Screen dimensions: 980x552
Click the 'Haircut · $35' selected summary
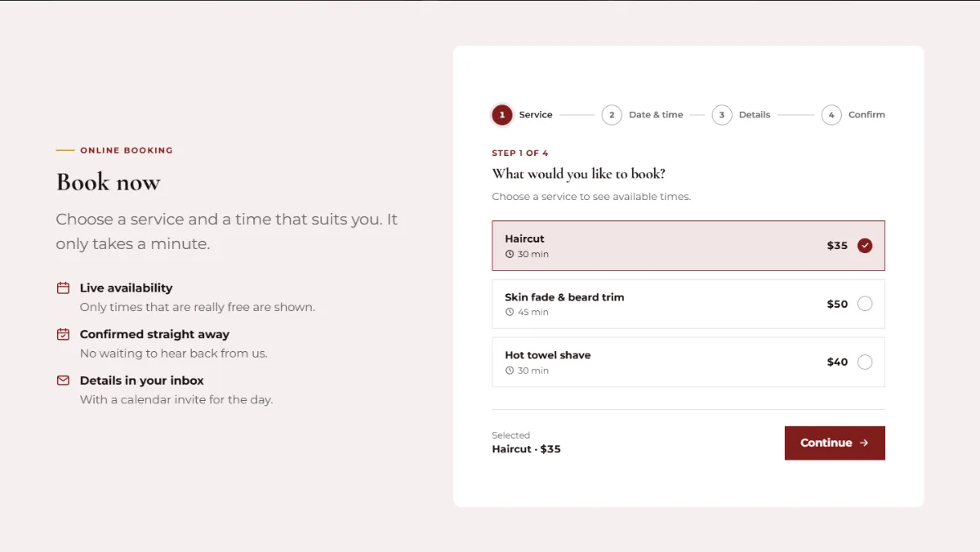[526, 449]
